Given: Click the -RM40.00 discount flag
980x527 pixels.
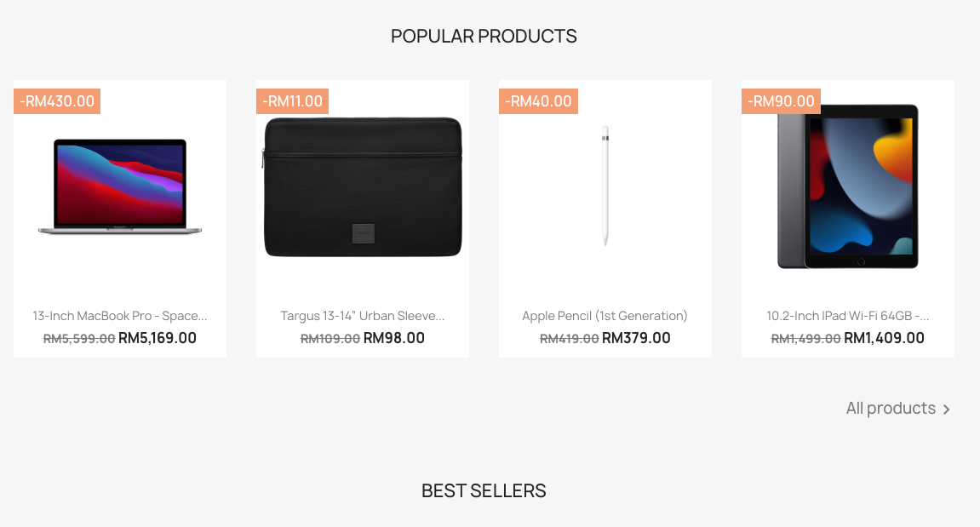Looking at the screenshot, I should [538, 101].
